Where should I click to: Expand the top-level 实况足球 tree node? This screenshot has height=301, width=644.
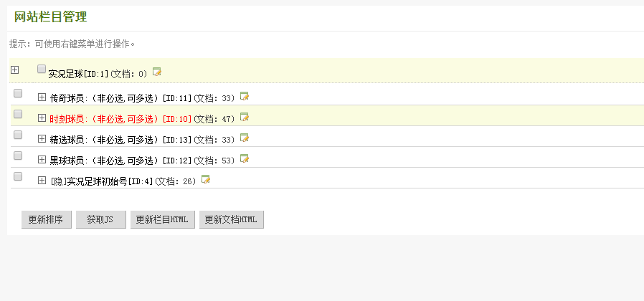15,70
